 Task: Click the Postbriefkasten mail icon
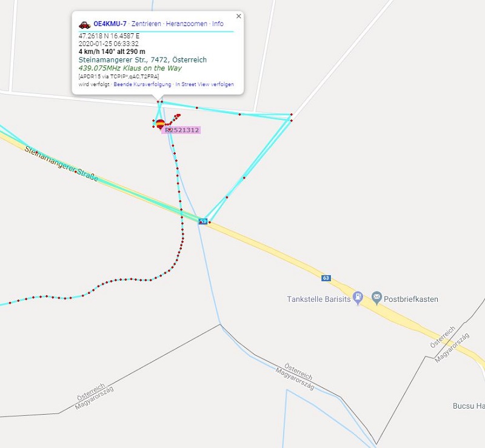click(x=376, y=298)
